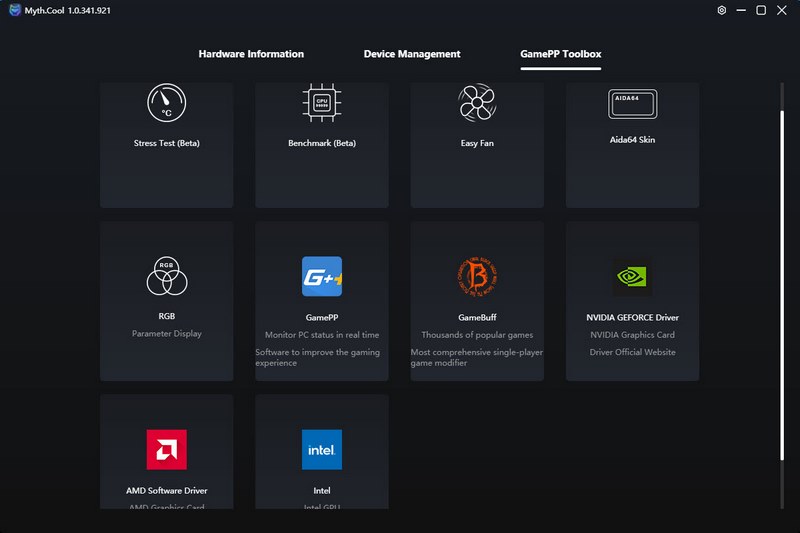Open settings gear in title bar
Image resolution: width=800 pixels, height=533 pixels.
(x=721, y=10)
